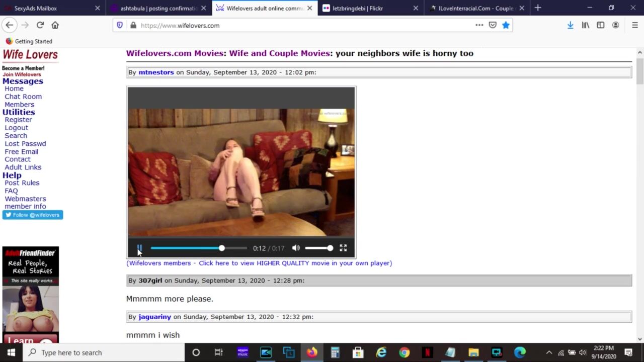644x362 pixels.
Task: Go to Firefox home page
Action: 55,25
